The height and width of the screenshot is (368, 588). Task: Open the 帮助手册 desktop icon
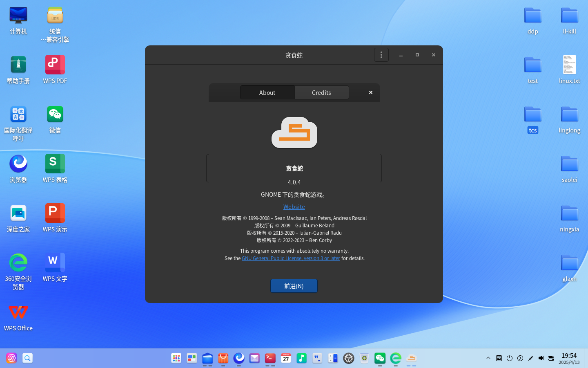click(x=18, y=70)
